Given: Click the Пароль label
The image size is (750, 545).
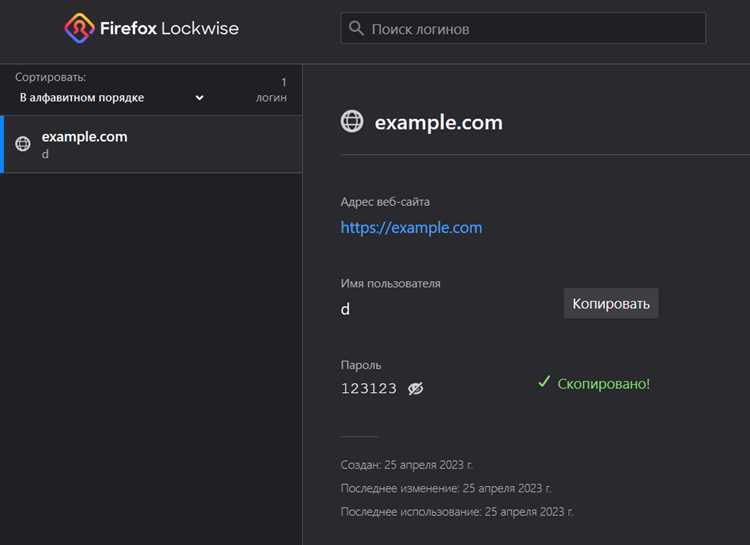Looking at the screenshot, I should tap(361, 365).
